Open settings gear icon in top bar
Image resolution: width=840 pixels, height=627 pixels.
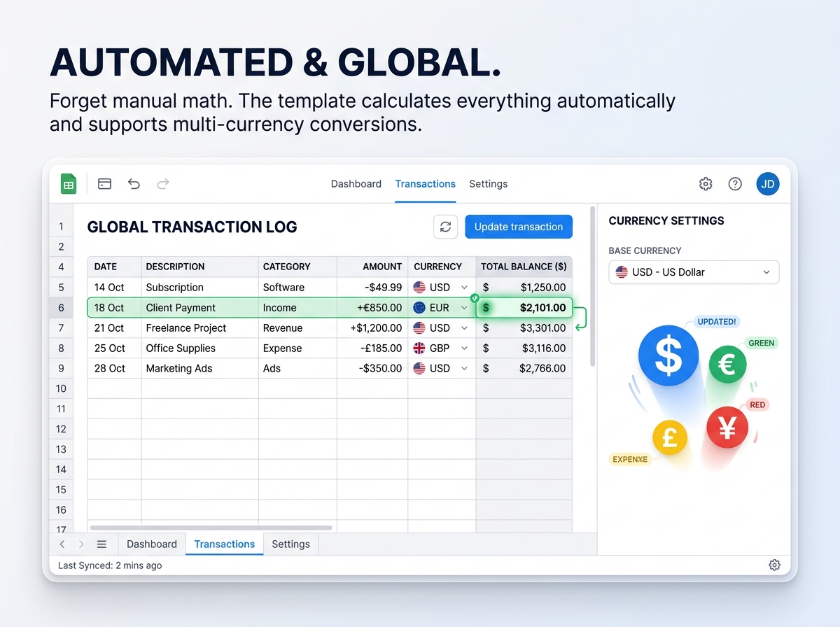pyautogui.click(x=706, y=184)
